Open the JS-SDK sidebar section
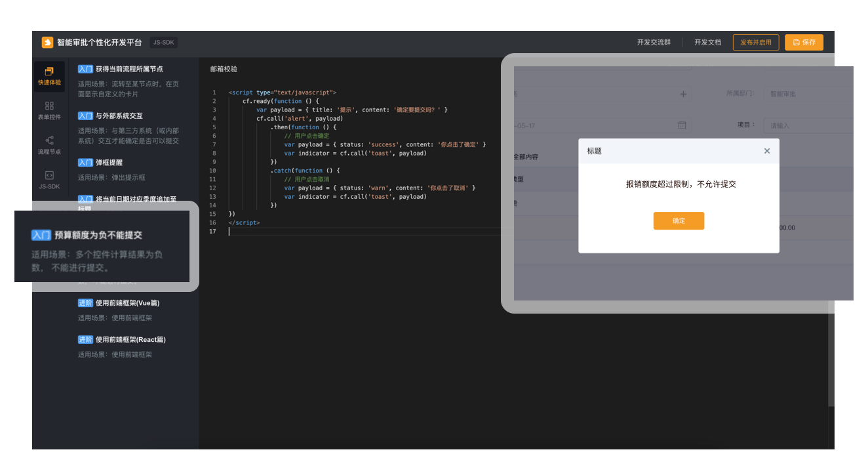 (x=49, y=180)
